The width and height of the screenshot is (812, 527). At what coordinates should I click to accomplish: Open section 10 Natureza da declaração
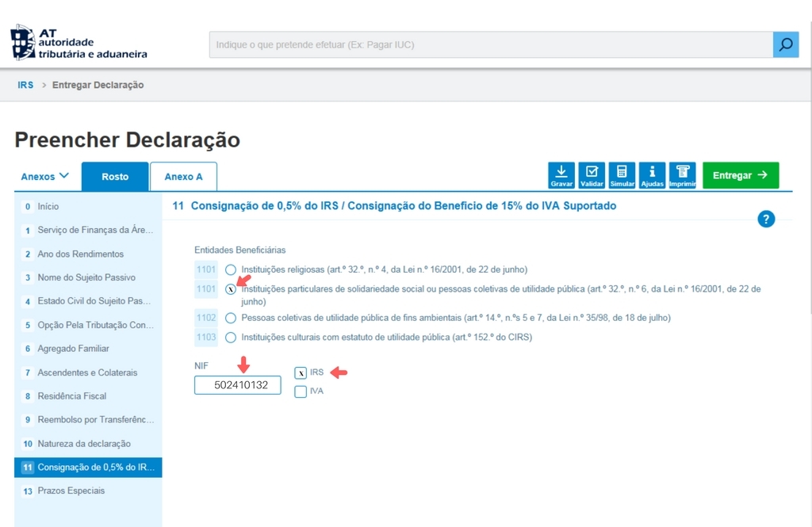(x=88, y=444)
